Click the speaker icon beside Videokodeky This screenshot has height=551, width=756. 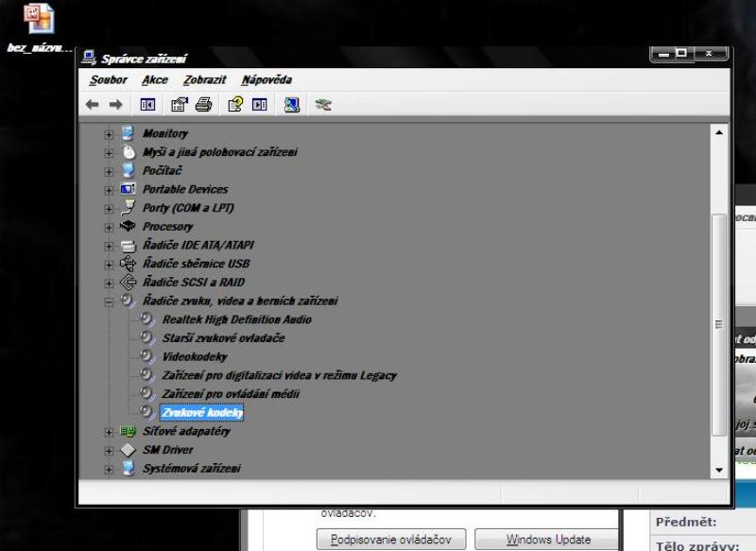(x=147, y=356)
